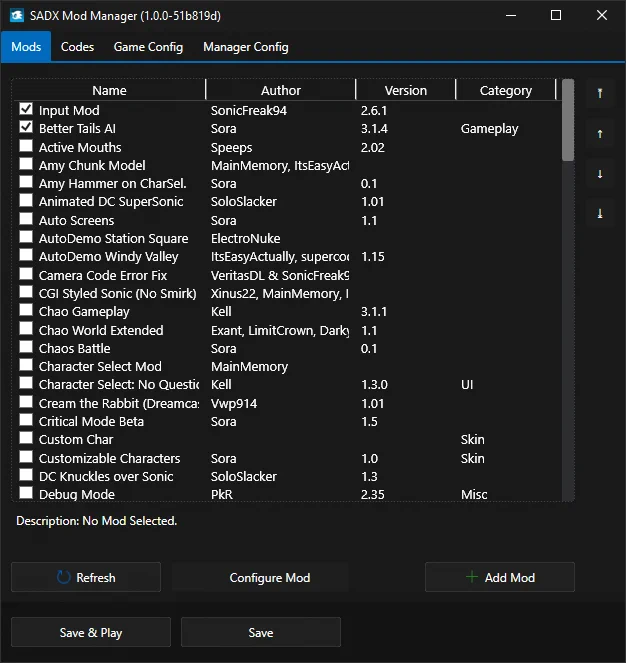Tick the Custom Char checkbox
Viewport: 626px width, 663px height.
pos(26,438)
